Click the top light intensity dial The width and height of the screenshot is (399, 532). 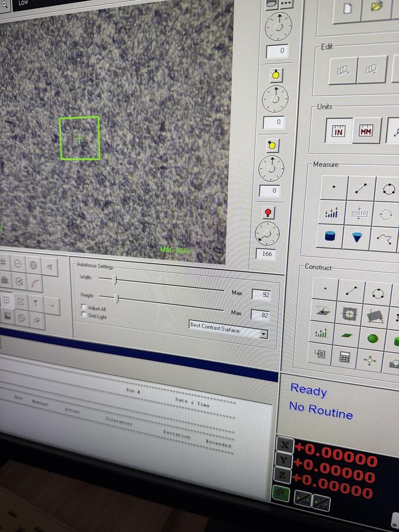[278, 27]
